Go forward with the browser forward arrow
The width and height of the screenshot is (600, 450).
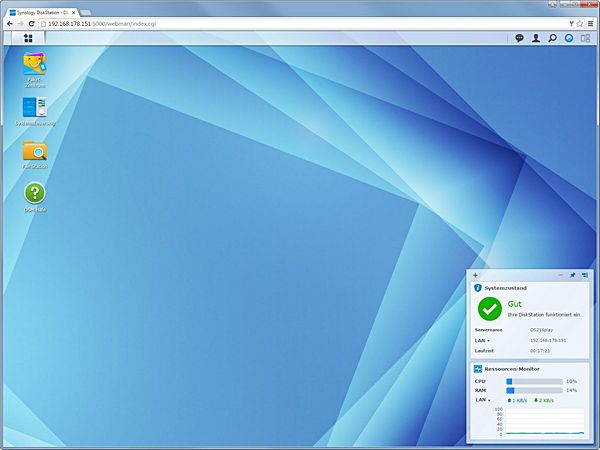point(21,24)
